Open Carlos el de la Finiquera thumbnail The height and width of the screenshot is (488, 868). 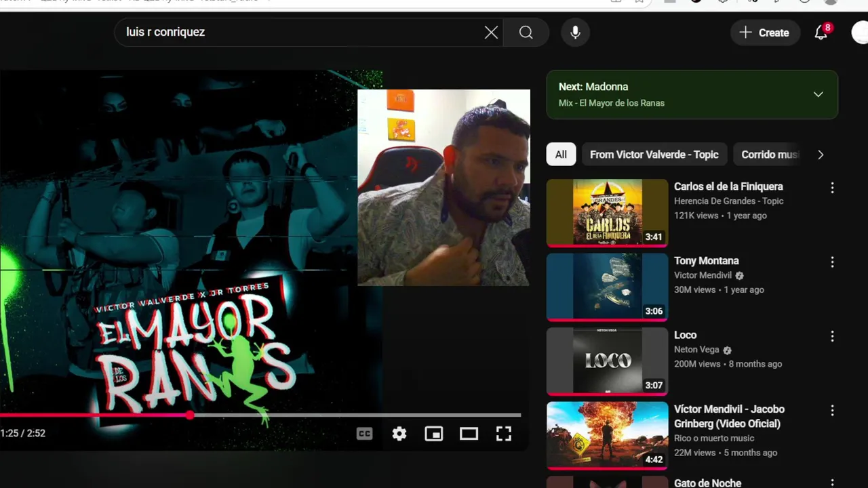coord(607,213)
